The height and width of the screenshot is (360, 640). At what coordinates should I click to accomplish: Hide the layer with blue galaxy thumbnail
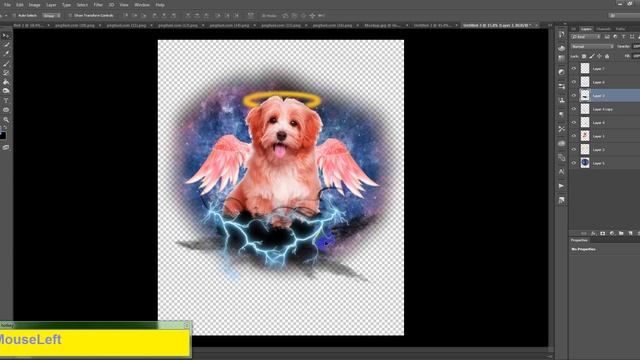click(x=574, y=163)
